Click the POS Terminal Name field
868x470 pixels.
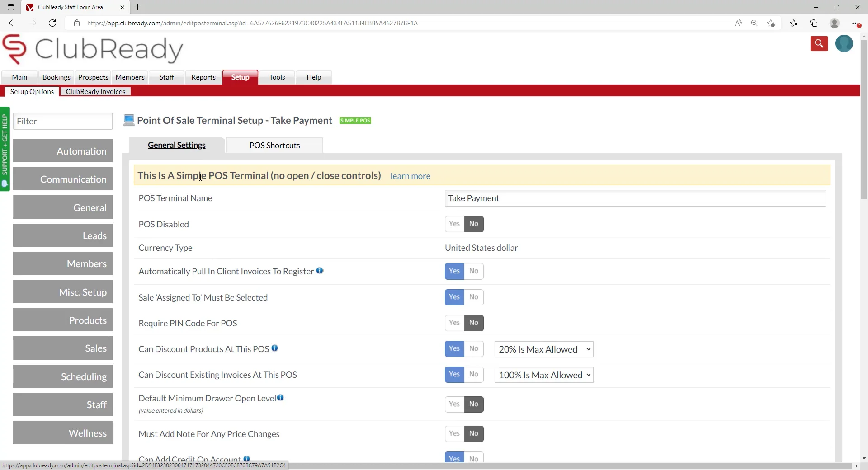[x=635, y=198]
